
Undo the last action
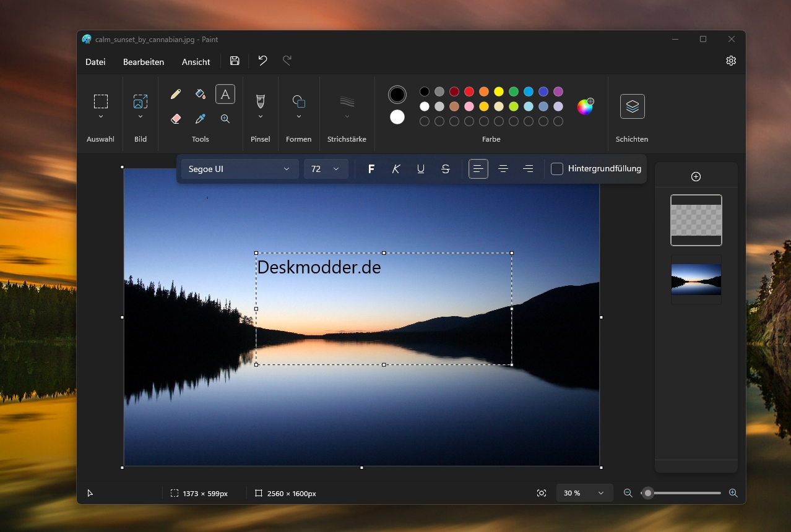262,61
